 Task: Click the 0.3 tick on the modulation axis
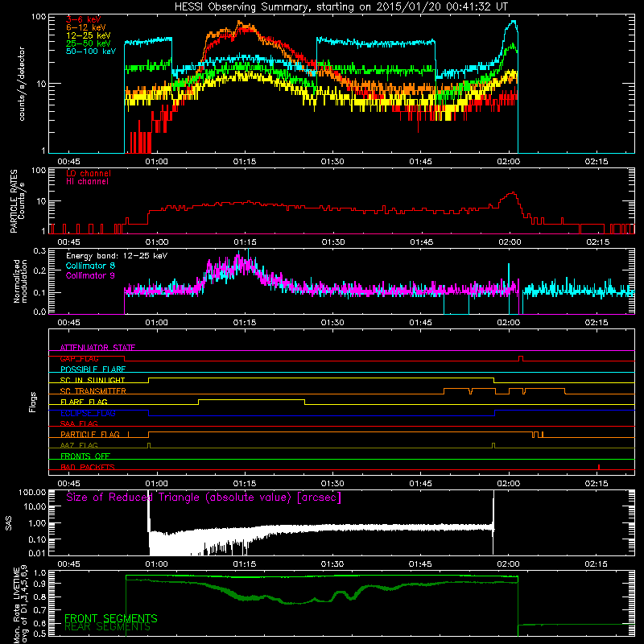tap(39, 251)
